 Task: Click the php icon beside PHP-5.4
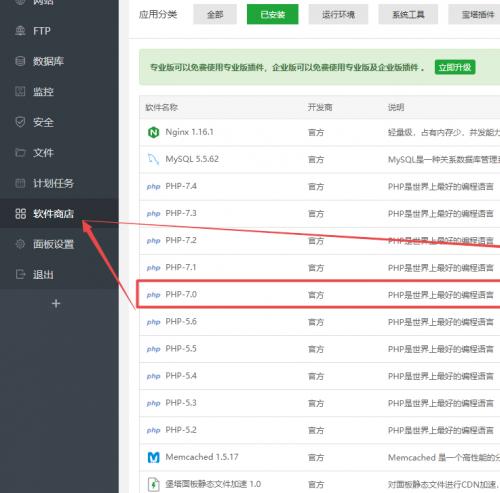pos(153,376)
